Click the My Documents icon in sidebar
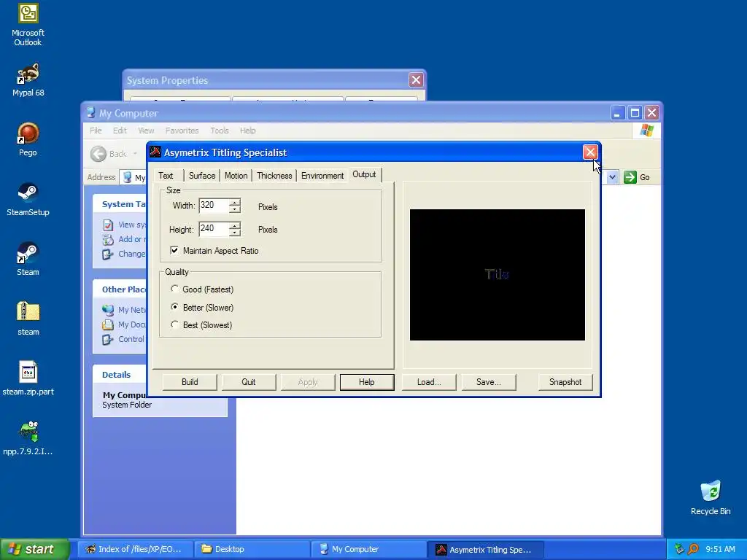The image size is (747, 560). [108, 324]
